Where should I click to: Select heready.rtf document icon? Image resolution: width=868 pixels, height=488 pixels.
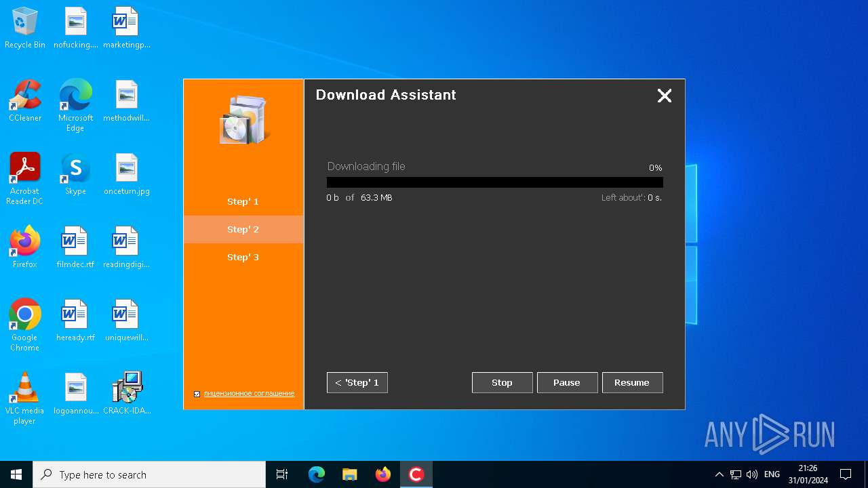76,321
